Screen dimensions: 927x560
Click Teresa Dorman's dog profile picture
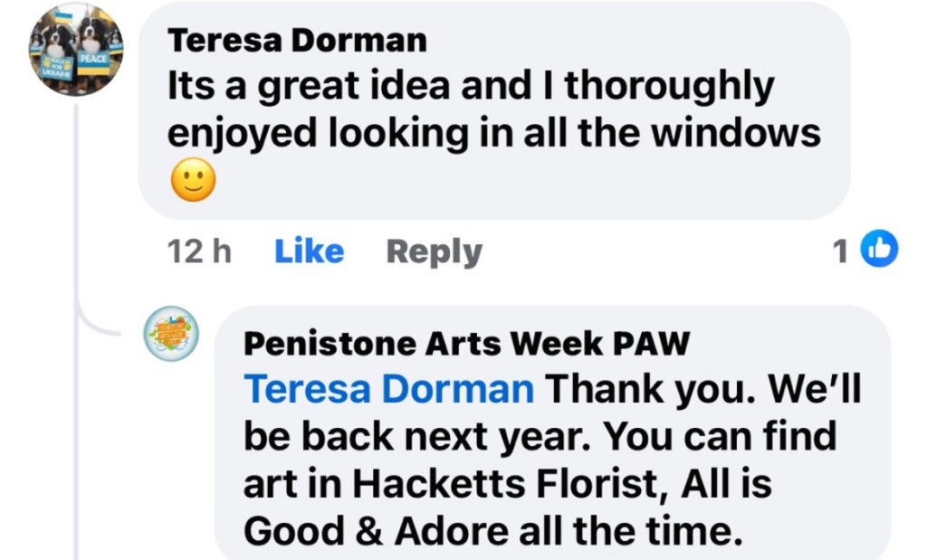pyautogui.click(x=75, y=51)
